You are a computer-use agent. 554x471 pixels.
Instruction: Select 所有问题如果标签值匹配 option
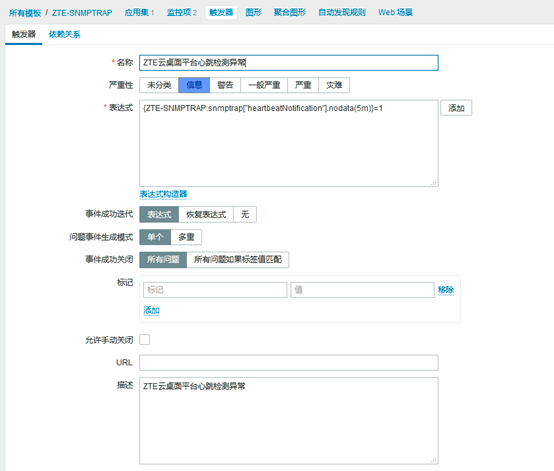tap(237, 260)
